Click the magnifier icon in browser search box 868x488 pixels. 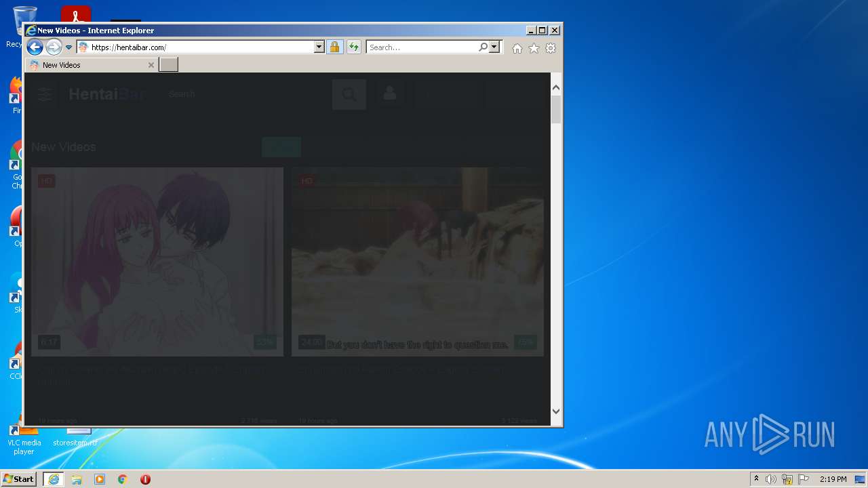(483, 47)
